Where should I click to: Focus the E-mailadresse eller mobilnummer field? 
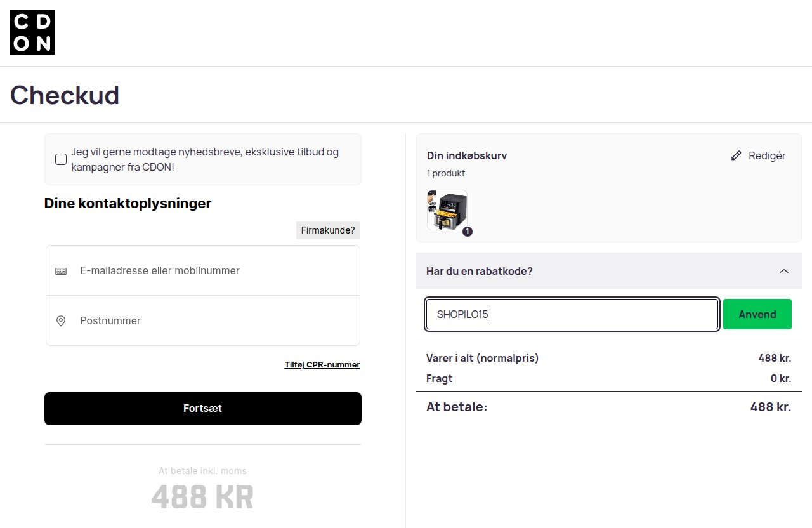[203, 270]
